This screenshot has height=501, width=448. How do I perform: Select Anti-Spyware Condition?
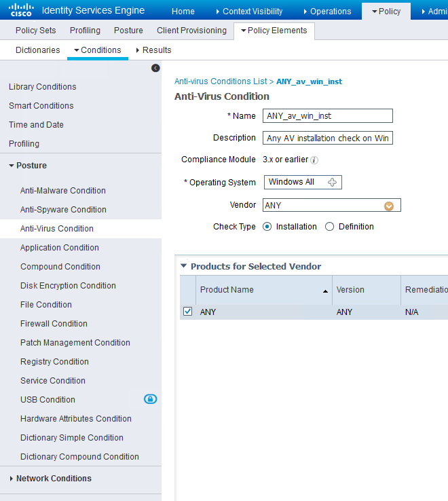[x=63, y=210]
